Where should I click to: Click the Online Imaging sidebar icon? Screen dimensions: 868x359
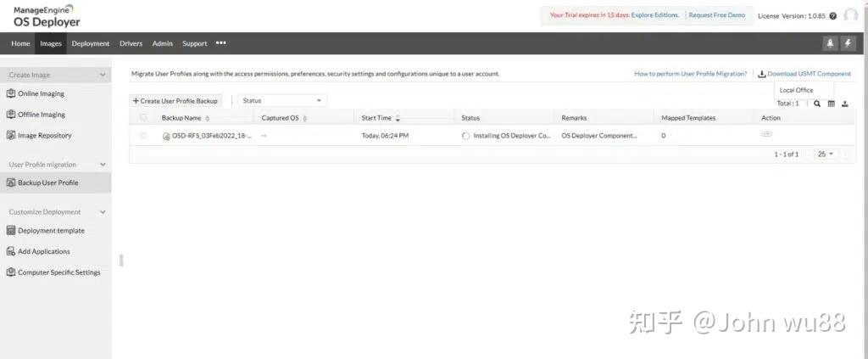tap(10, 93)
